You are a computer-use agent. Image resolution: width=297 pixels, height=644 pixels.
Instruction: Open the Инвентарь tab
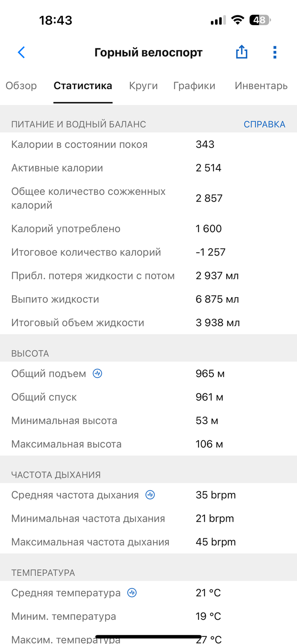261,86
